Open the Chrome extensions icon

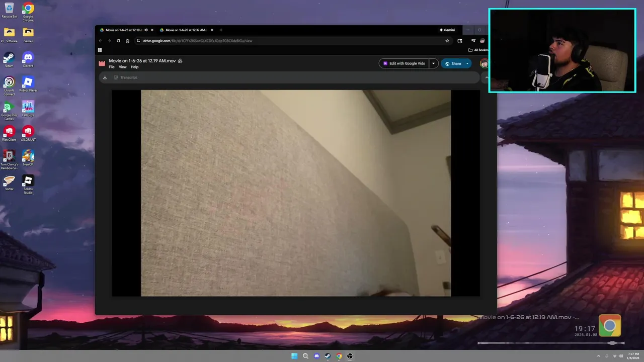pos(460,41)
